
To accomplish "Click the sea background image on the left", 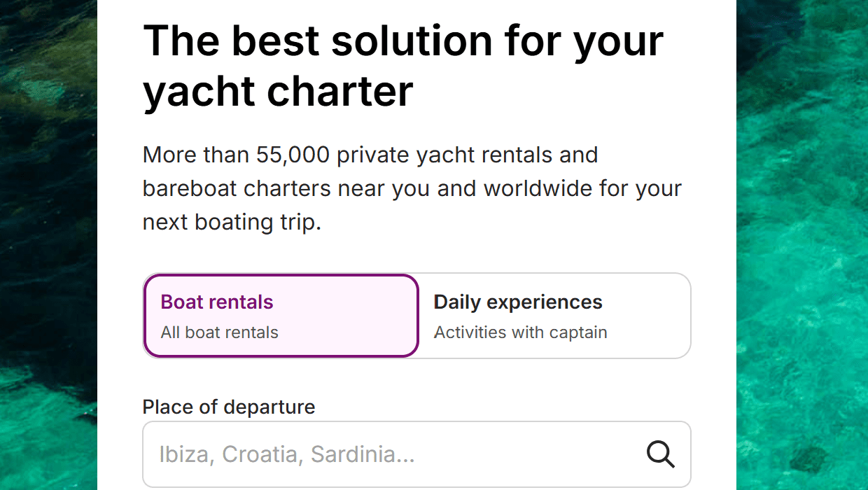I will click(x=48, y=245).
